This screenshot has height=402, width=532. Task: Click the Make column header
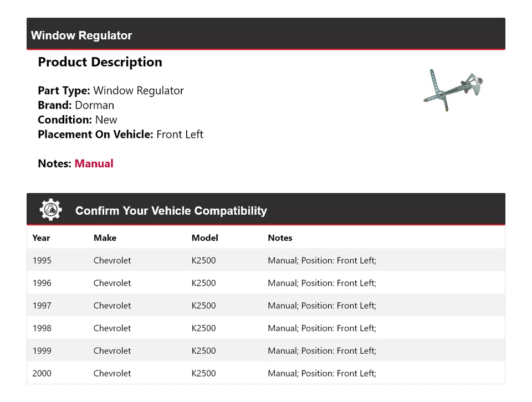[105, 238]
